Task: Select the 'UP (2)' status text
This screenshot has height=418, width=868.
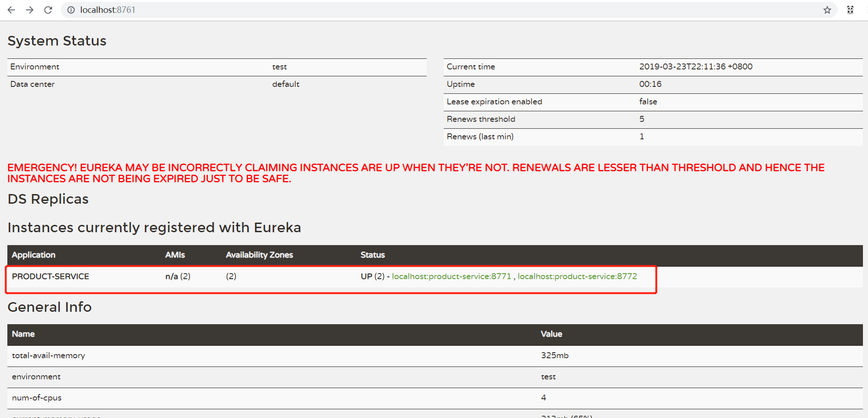Action: click(372, 276)
